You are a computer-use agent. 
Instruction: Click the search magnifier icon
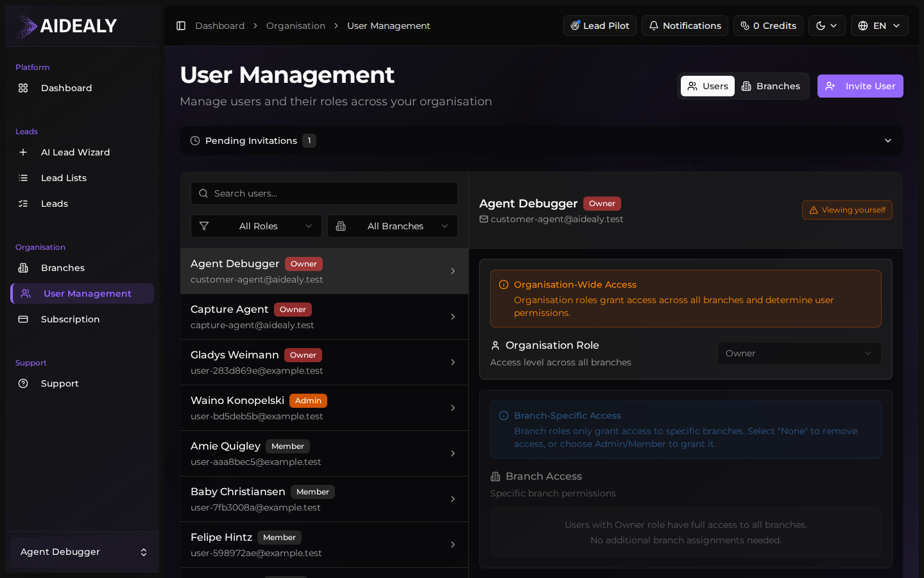203,193
